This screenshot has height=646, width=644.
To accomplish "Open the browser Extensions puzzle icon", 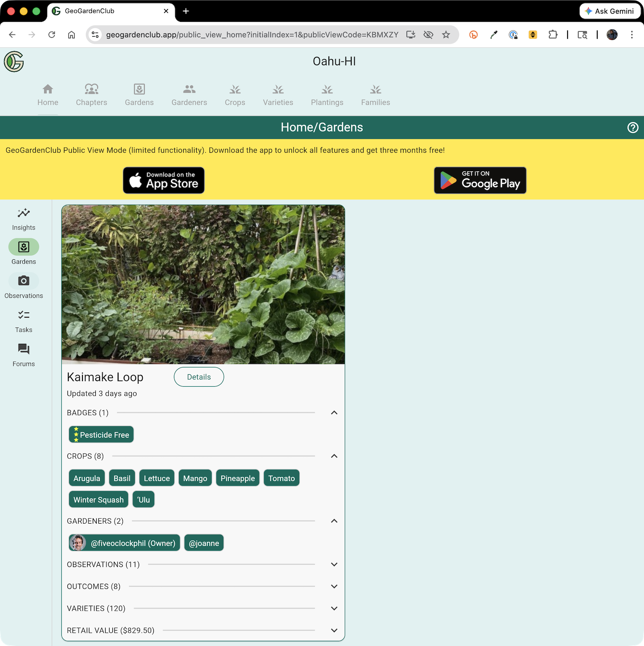I will coord(553,35).
